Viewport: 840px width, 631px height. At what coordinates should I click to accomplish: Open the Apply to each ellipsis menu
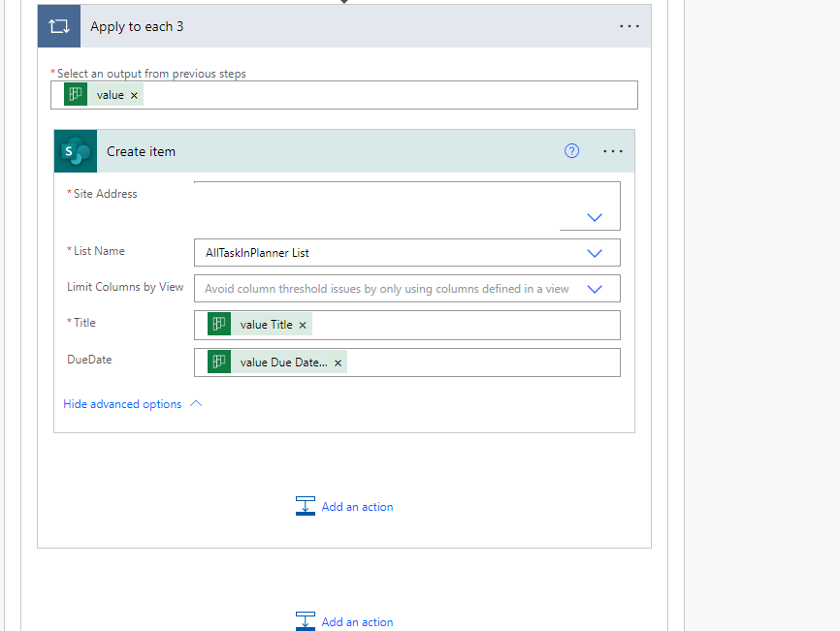click(x=629, y=25)
